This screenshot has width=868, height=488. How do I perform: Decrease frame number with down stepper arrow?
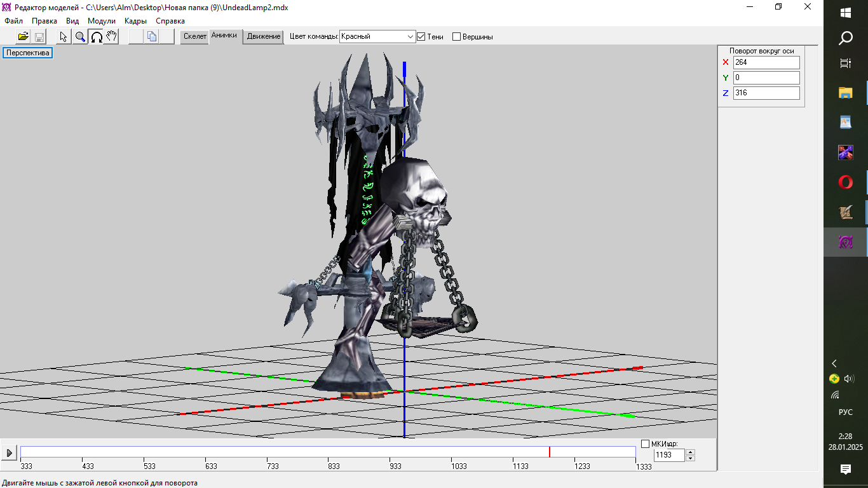coord(691,458)
